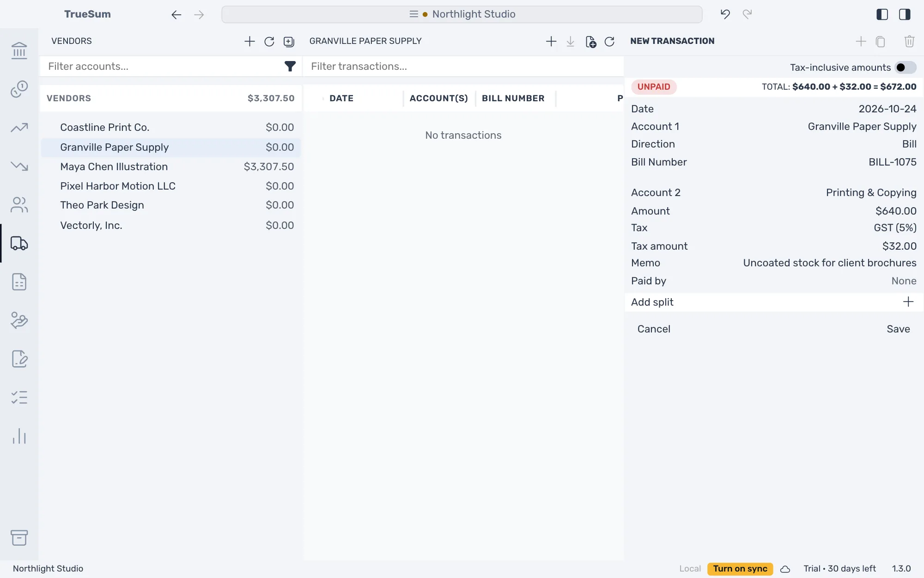Click the Cancel button

(654, 329)
